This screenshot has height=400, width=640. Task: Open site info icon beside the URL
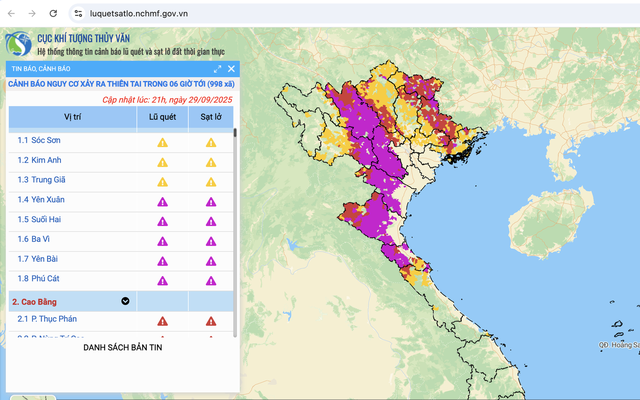78,13
